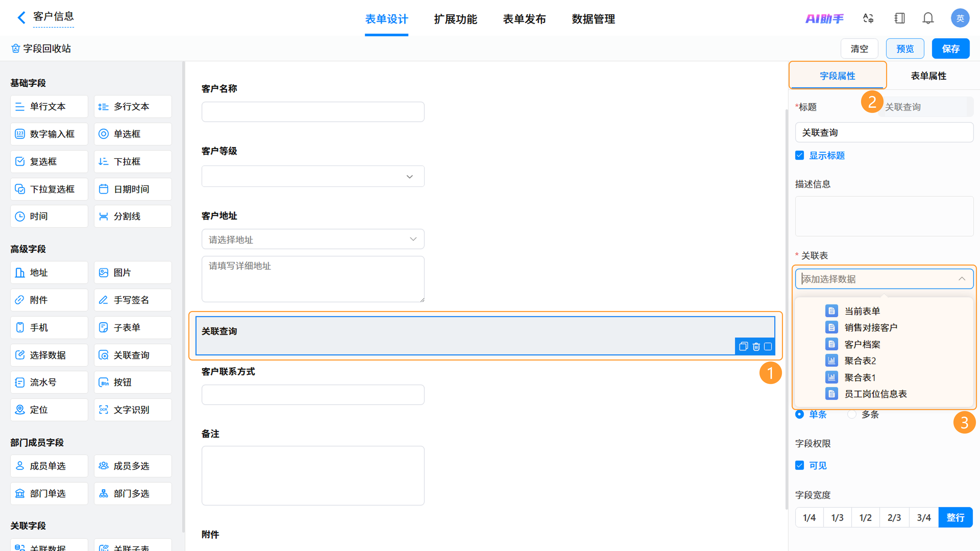This screenshot has width=980, height=551.
Task: Switch to the 扩展功能 tab
Action: pos(455,19)
